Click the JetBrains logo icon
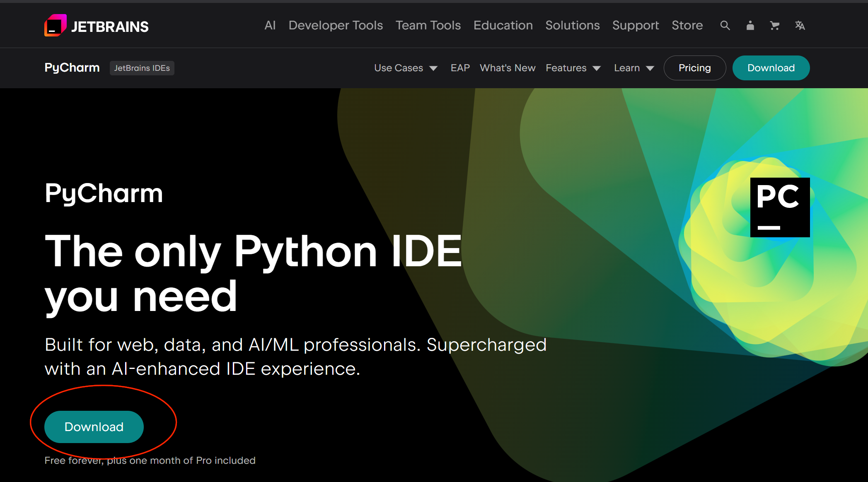 click(56, 26)
